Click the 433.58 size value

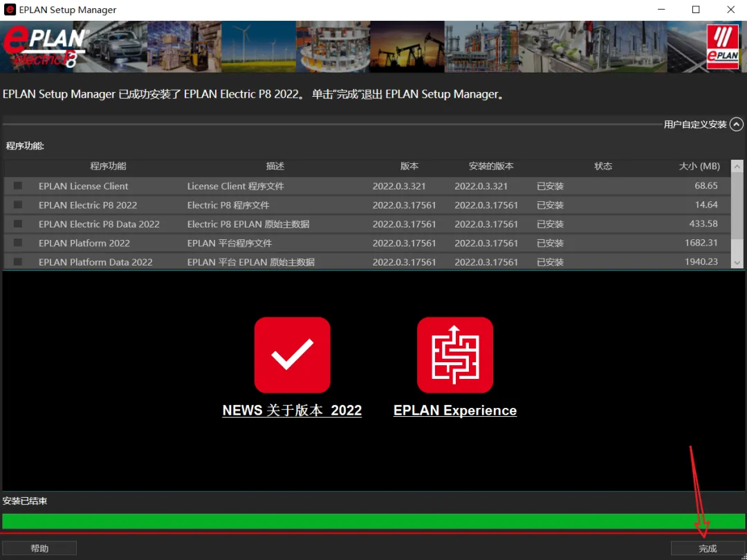point(703,224)
